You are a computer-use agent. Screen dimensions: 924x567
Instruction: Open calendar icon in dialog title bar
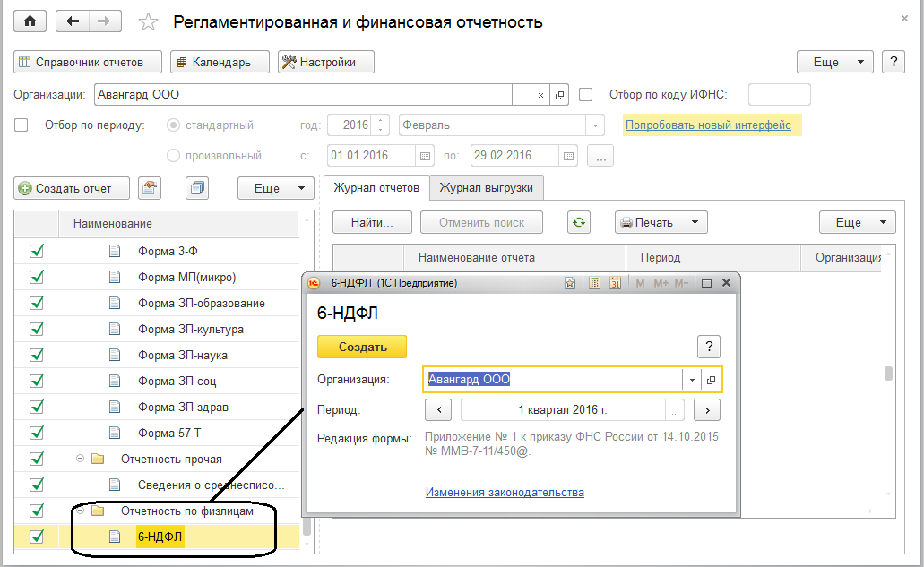615,283
